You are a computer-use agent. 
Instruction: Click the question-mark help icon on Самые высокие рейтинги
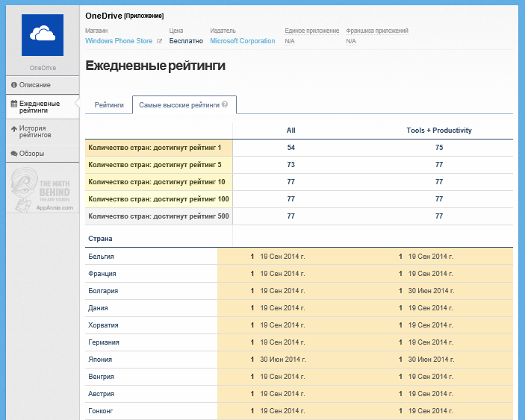(225, 104)
